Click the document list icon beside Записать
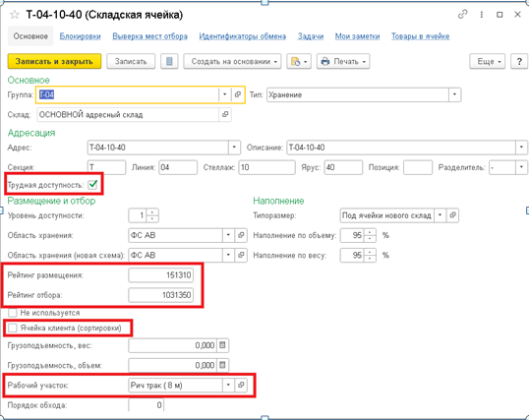 tap(169, 61)
